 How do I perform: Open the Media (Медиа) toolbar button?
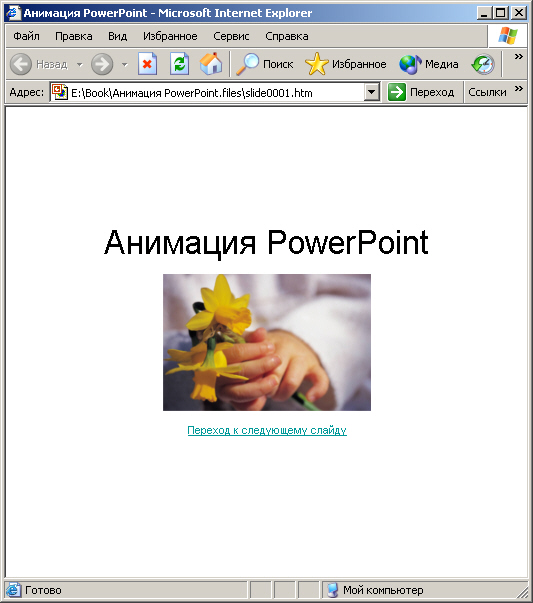point(429,64)
